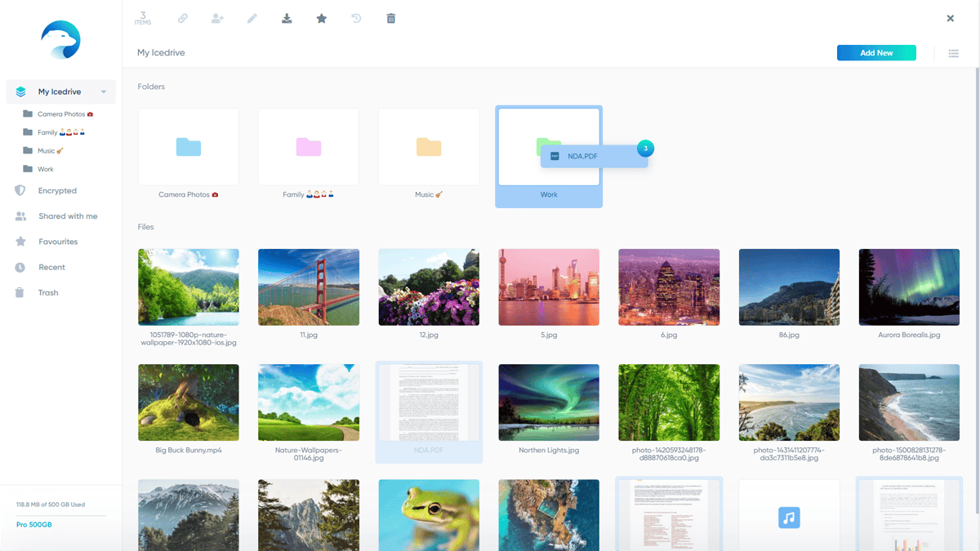
Task: Click the pencil rename icon
Action: pyautogui.click(x=252, y=18)
